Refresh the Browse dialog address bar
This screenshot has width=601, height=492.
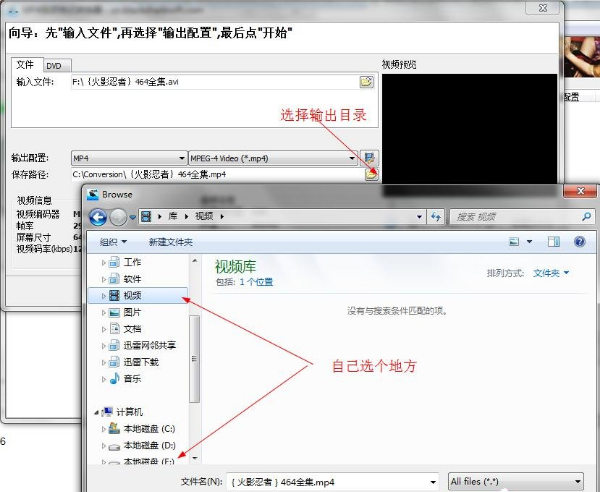(436, 217)
